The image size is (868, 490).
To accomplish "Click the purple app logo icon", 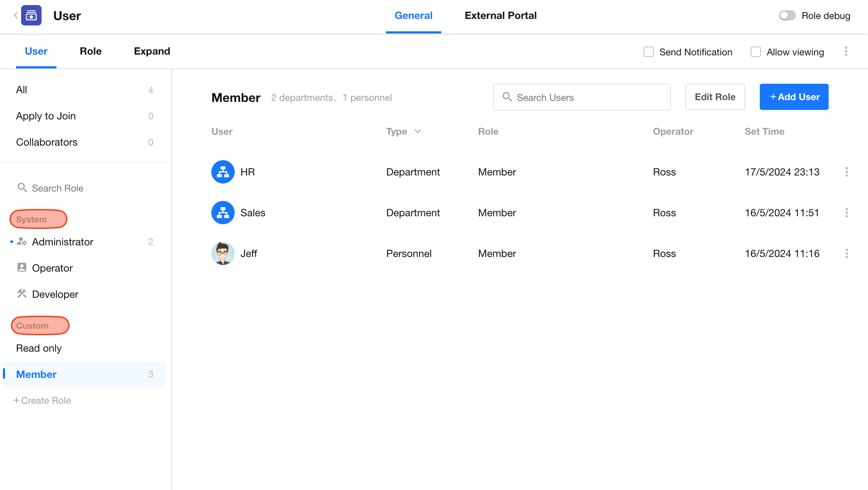I will [x=31, y=15].
